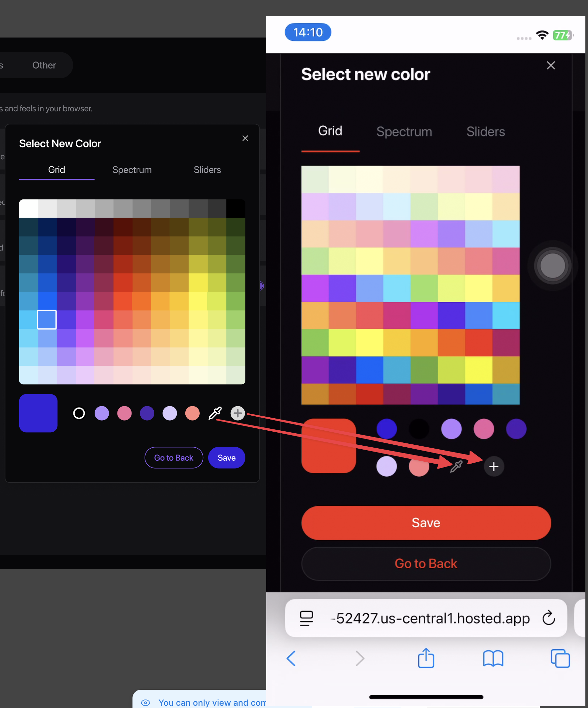The height and width of the screenshot is (708, 588).
Task: Add custom color with desktop plus icon
Action: [238, 413]
